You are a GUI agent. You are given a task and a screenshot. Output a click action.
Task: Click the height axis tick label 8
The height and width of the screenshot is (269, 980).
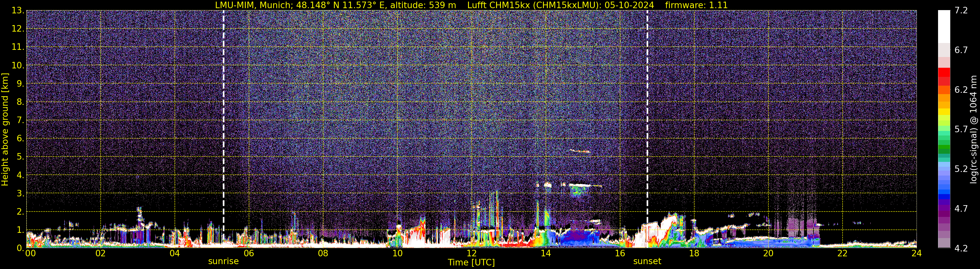[x=20, y=102]
